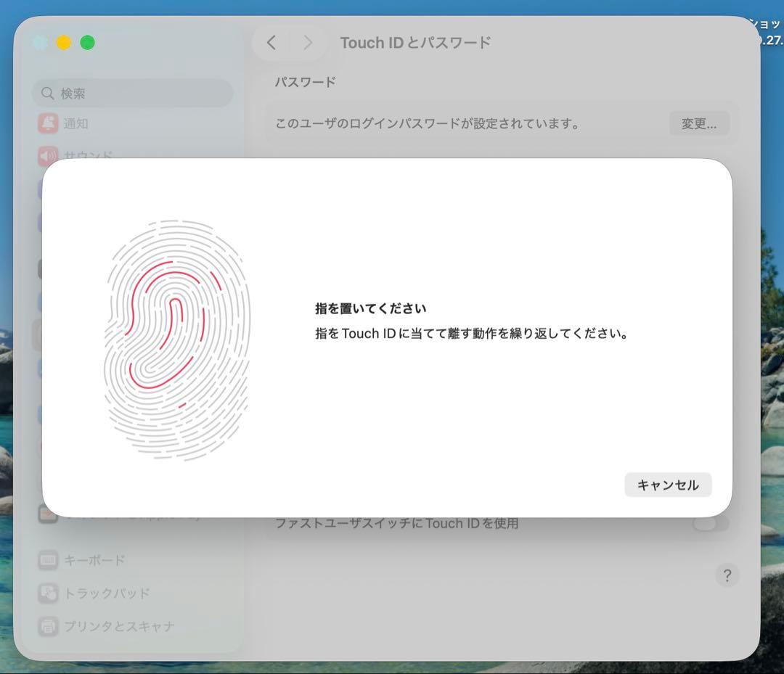Open 通知 in the sidebar

75,123
